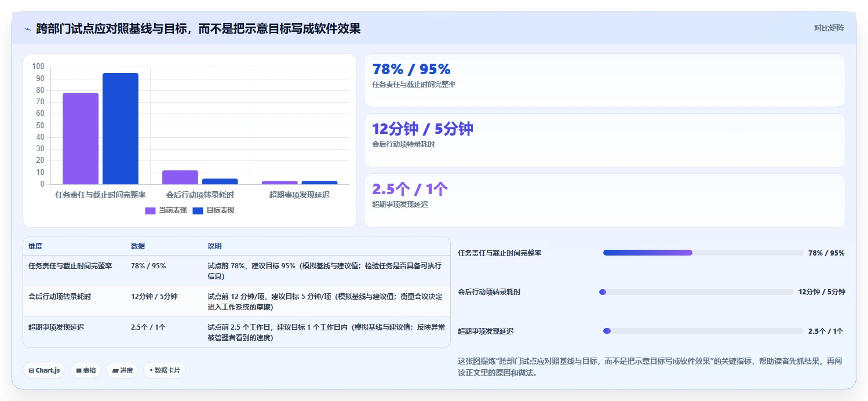Click y-axis value 100 on chart
This screenshot has height=401, width=868.
(38, 67)
